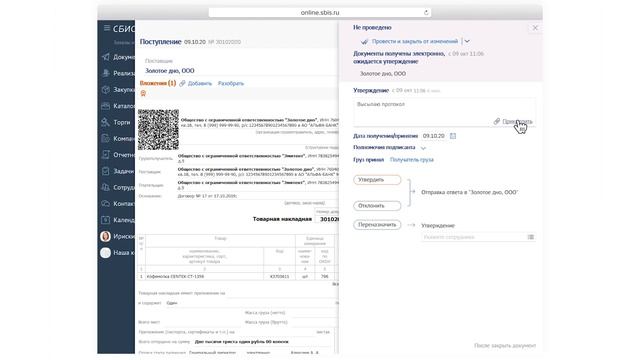Click the Укажите сотрудника input field
640x360 pixels.
pos(473,237)
